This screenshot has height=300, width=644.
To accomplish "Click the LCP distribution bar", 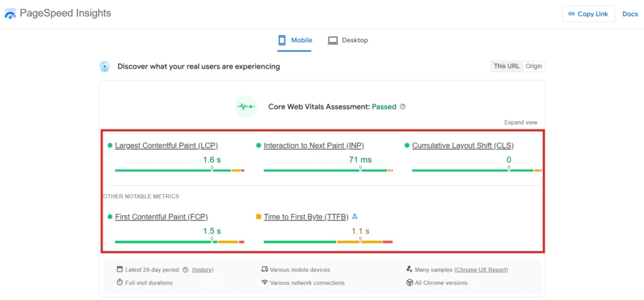I will coord(179,170).
